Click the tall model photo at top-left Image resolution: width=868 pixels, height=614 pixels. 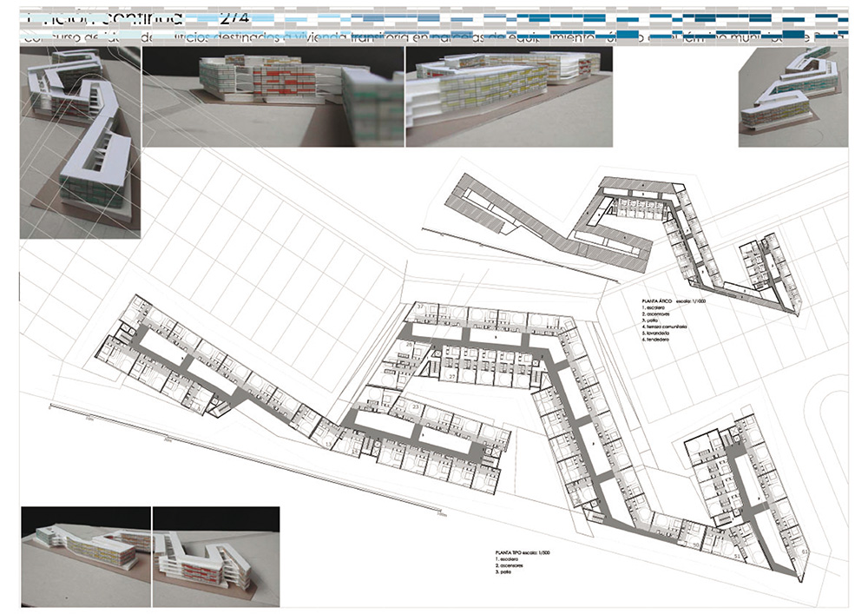80,142
